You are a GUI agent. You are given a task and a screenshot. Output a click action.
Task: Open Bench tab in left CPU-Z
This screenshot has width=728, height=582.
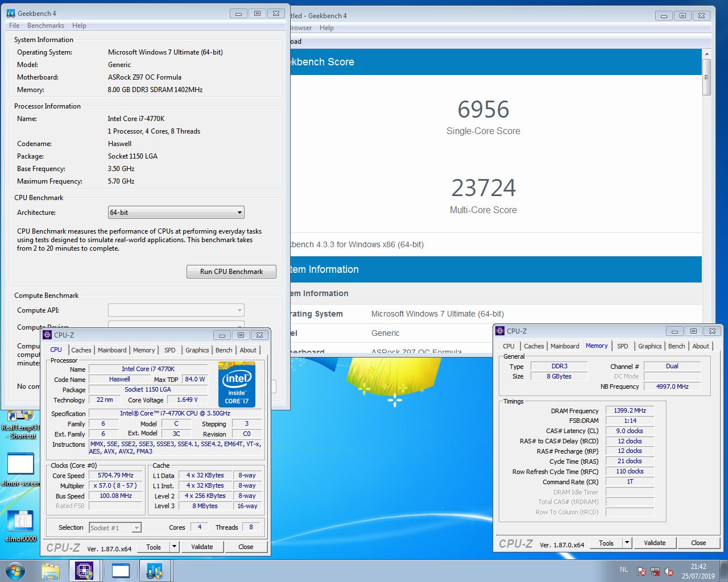click(x=224, y=350)
